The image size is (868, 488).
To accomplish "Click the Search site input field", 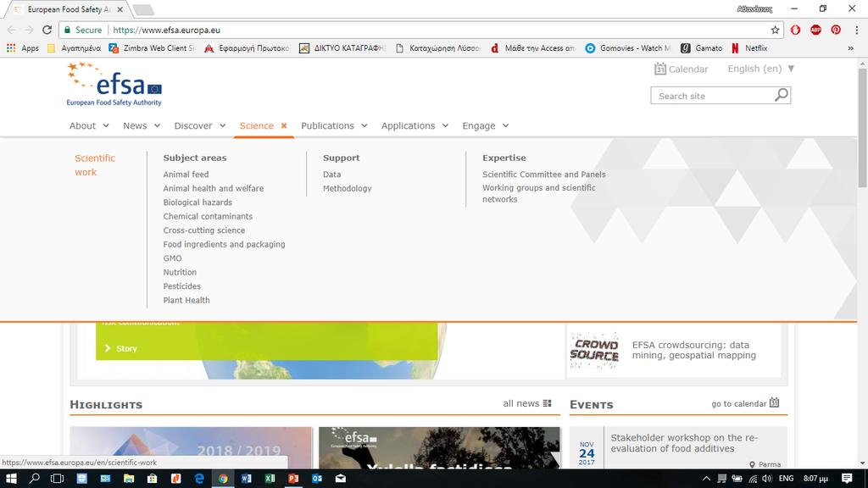I will tap(712, 96).
